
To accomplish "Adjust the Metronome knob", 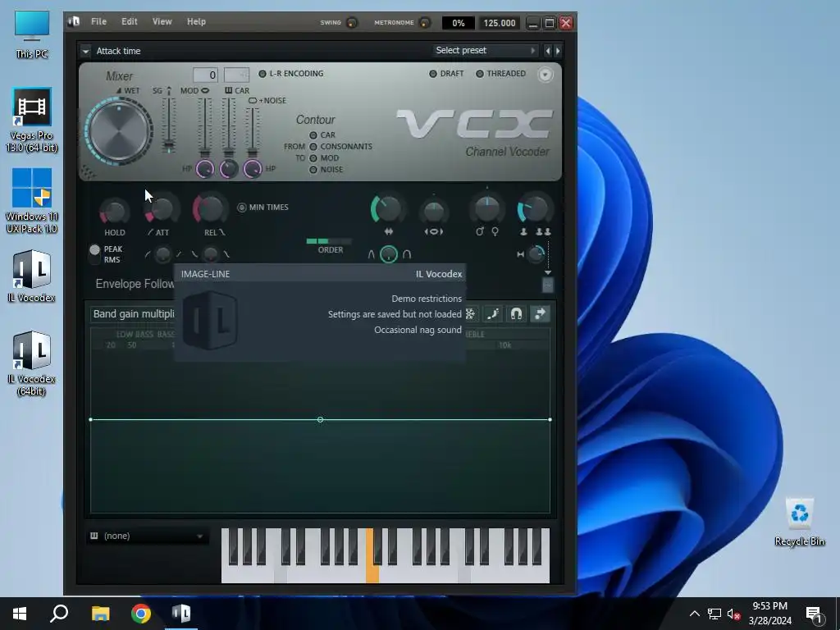I will [424, 22].
